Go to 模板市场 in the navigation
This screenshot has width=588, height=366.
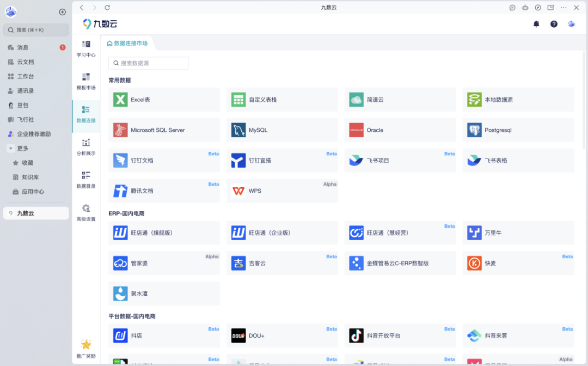[x=86, y=81]
